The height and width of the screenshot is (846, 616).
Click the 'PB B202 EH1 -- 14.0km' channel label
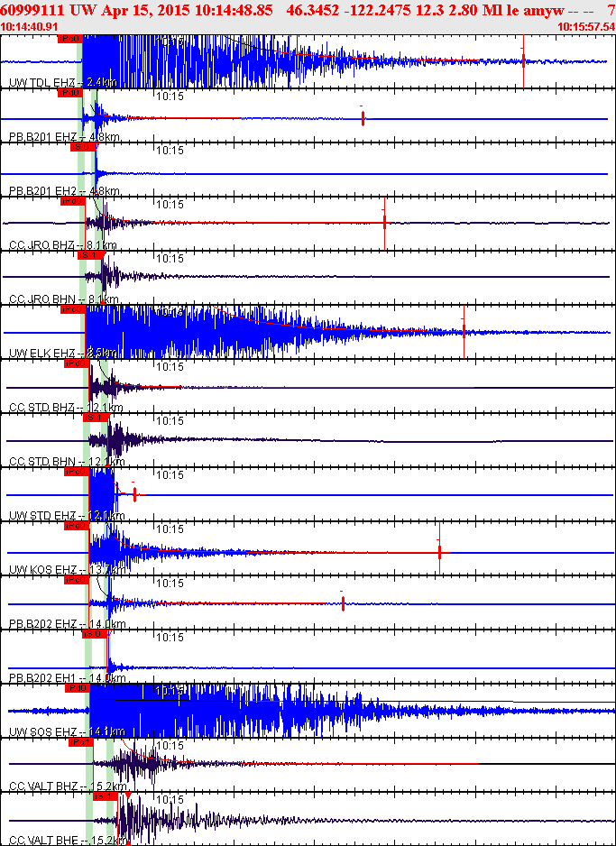tap(67, 678)
